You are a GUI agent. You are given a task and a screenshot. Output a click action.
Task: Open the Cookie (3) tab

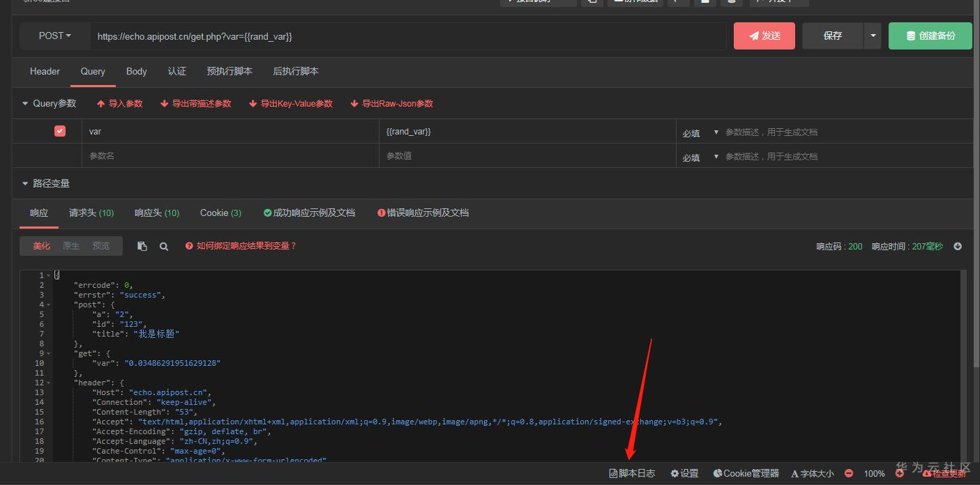pos(220,213)
